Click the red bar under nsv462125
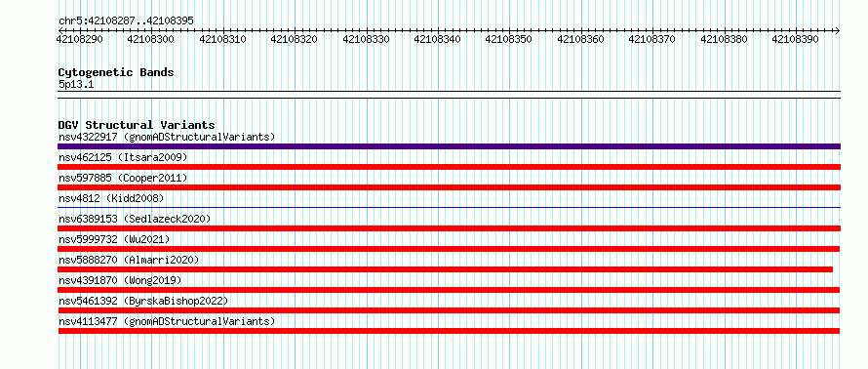The height and width of the screenshot is (369, 868). click(449, 167)
